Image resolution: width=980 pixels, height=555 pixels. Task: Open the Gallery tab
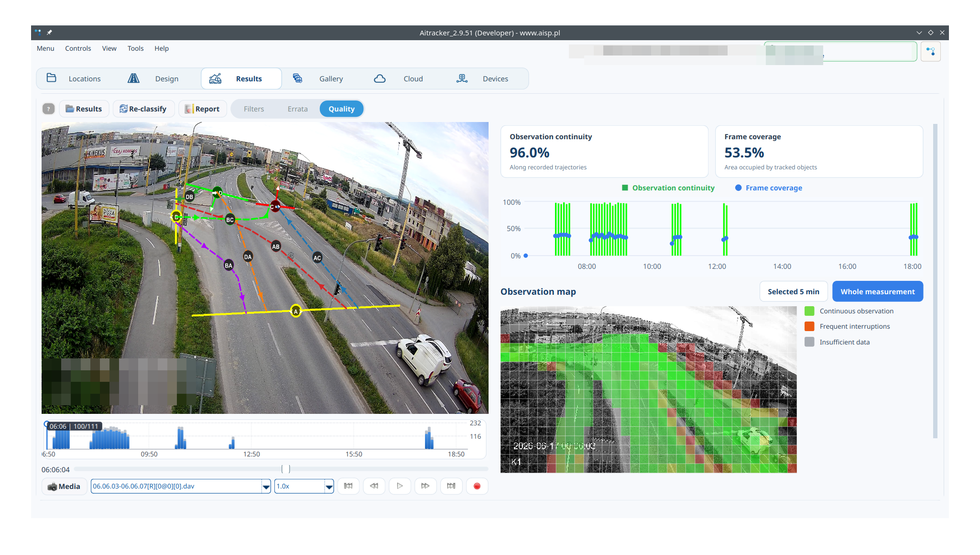(318, 78)
